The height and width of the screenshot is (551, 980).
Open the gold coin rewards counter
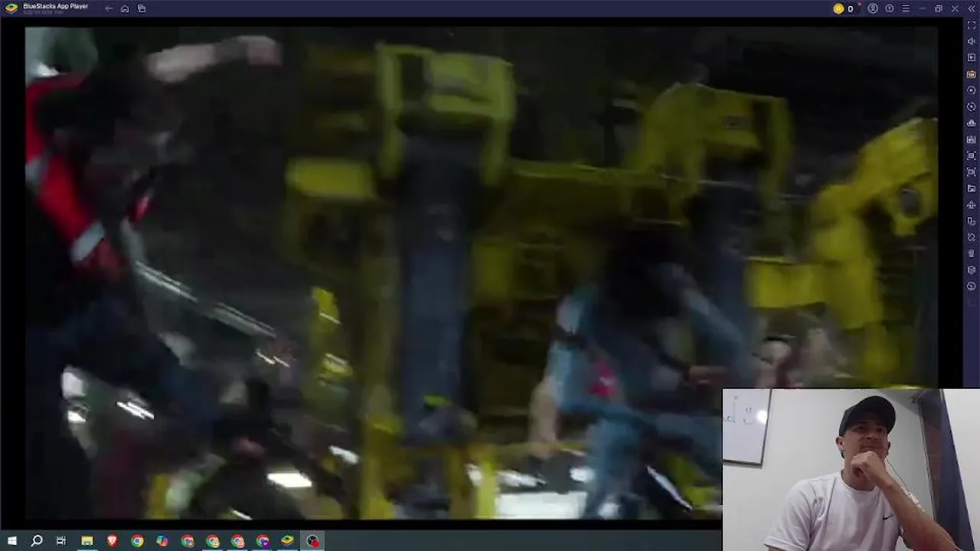(844, 8)
